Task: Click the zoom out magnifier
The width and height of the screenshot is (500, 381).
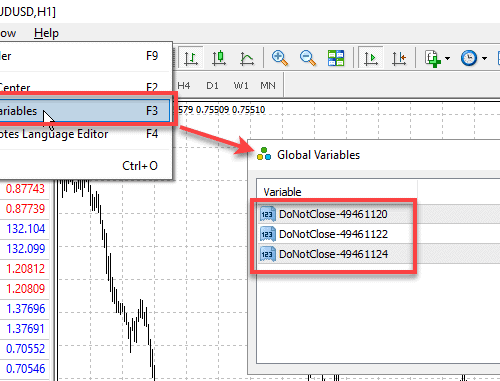Action: tap(308, 58)
